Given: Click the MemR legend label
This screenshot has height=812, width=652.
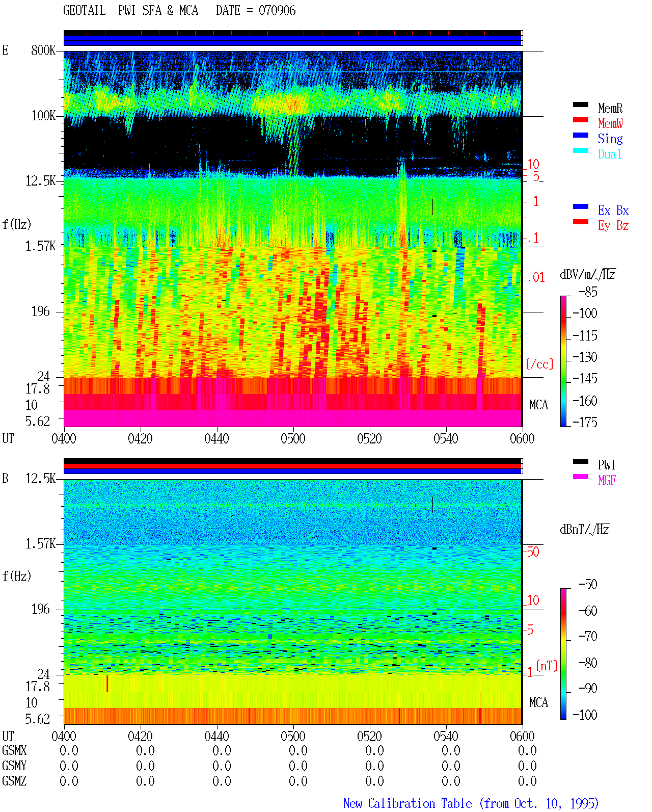Looking at the screenshot, I should click(610, 108).
